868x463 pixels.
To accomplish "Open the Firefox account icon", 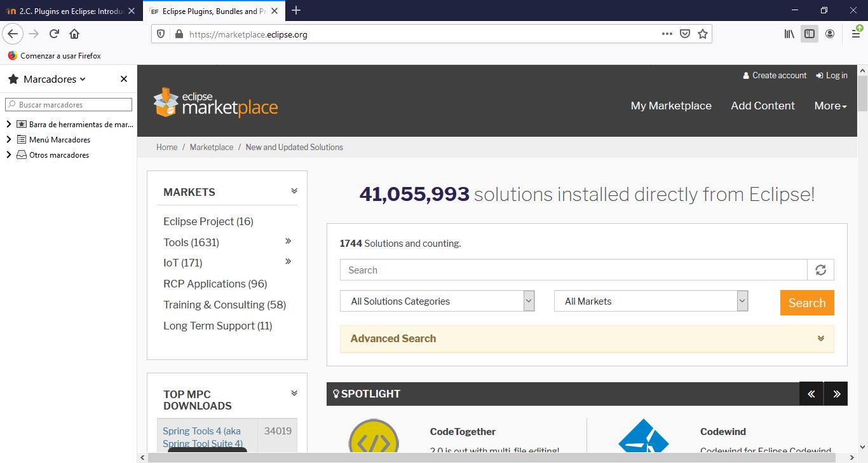I will pos(830,34).
